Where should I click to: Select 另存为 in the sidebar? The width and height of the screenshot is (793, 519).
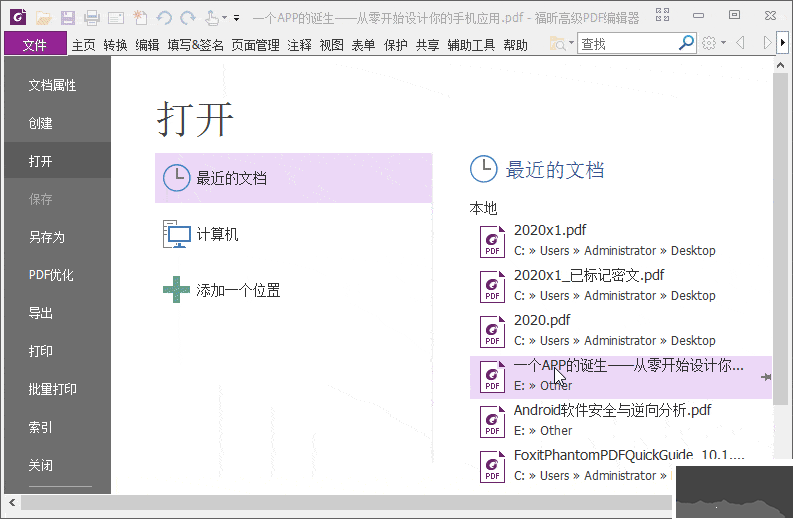(58, 237)
